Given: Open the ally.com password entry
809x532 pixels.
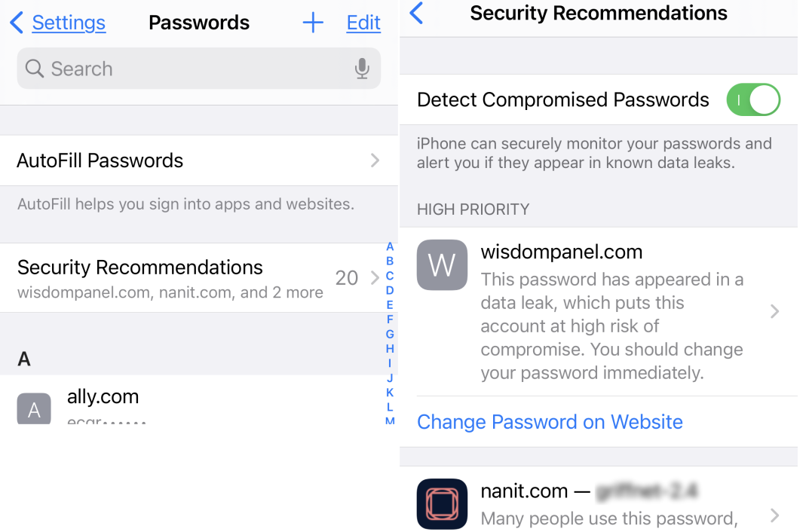Looking at the screenshot, I should tap(198, 400).
